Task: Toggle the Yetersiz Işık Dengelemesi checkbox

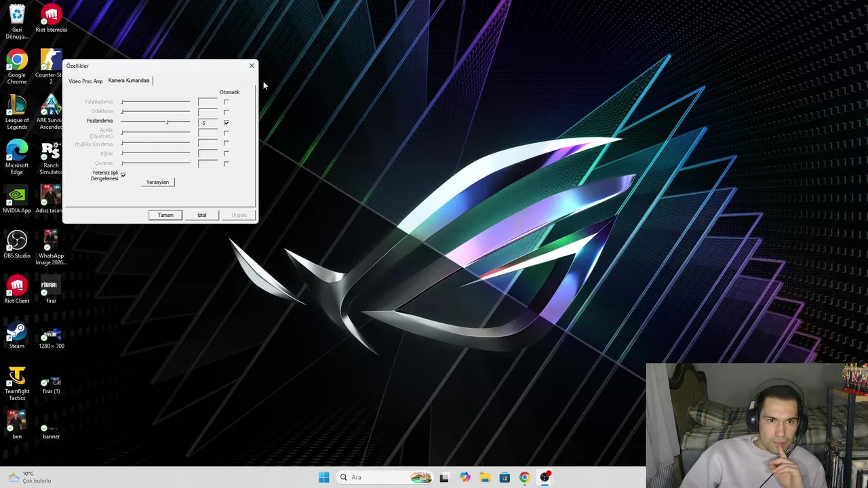Action: pyautogui.click(x=123, y=175)
